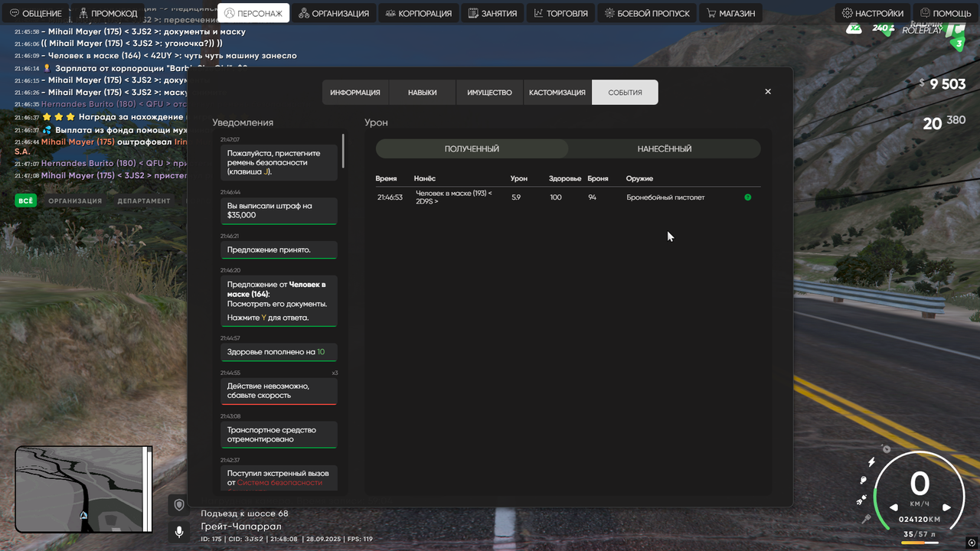Open the Боевой пропуск menu
Image resolution: width=980 pixels, height=551 pixels.
tap(647, 13)
